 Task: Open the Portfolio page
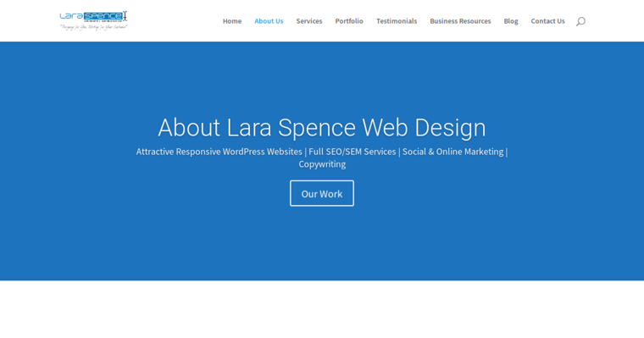(349, 21)
